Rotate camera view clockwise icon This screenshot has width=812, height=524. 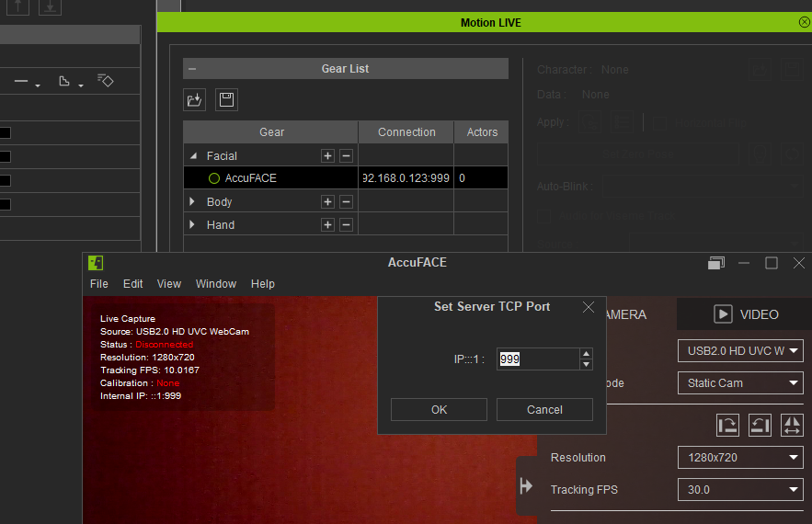727,426
